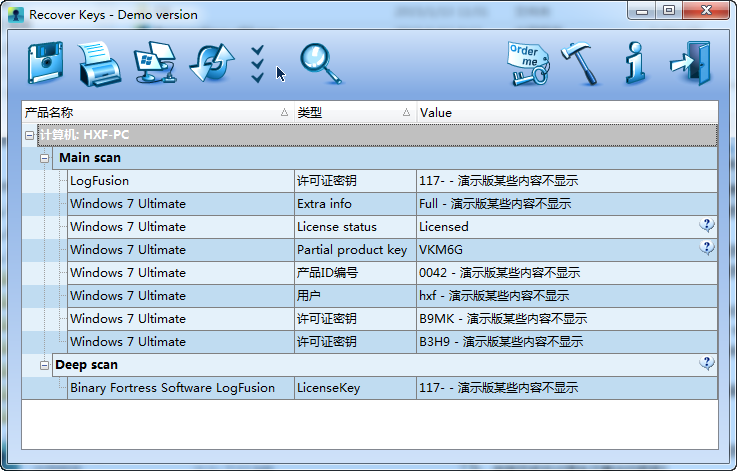This screenshot has width=737, height=471.
Task: Click the LicenseKey type cell
Action: tap(355, 388)
